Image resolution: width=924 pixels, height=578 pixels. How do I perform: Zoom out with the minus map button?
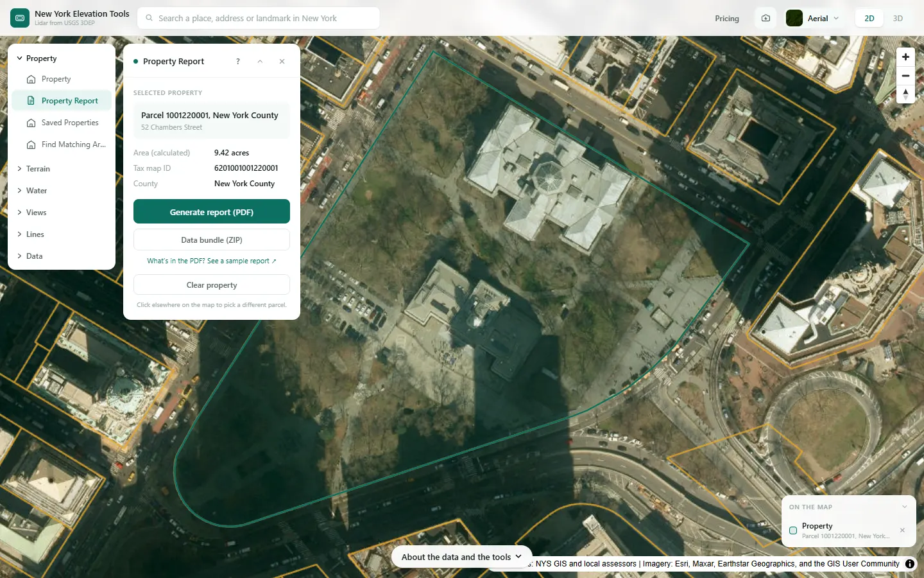point(905,76)
